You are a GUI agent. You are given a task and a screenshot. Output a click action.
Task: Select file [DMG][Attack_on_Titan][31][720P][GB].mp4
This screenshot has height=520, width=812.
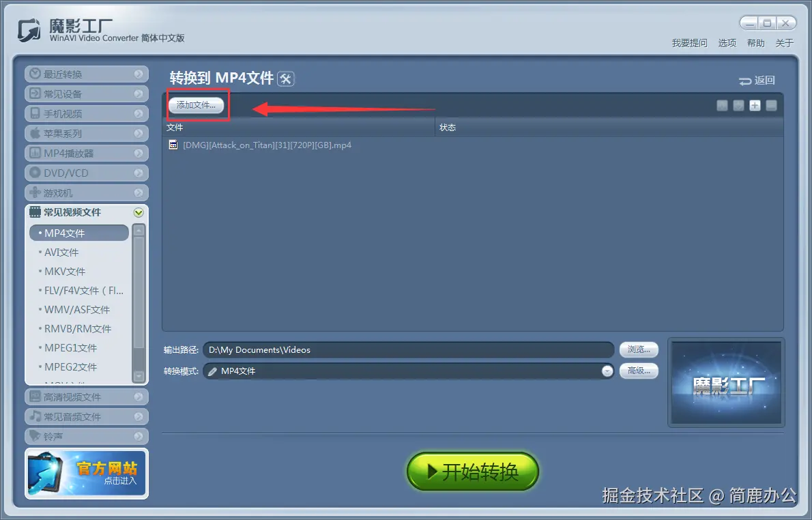coord(267,145)
